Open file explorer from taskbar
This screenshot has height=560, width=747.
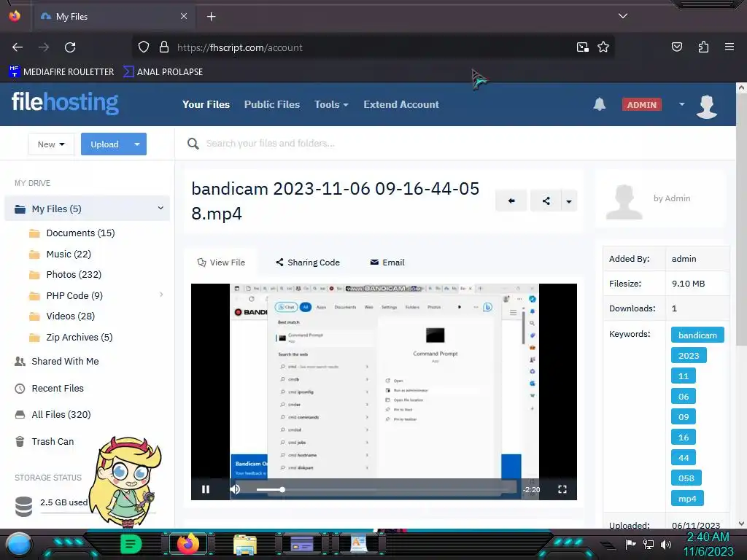coord(245,544)
